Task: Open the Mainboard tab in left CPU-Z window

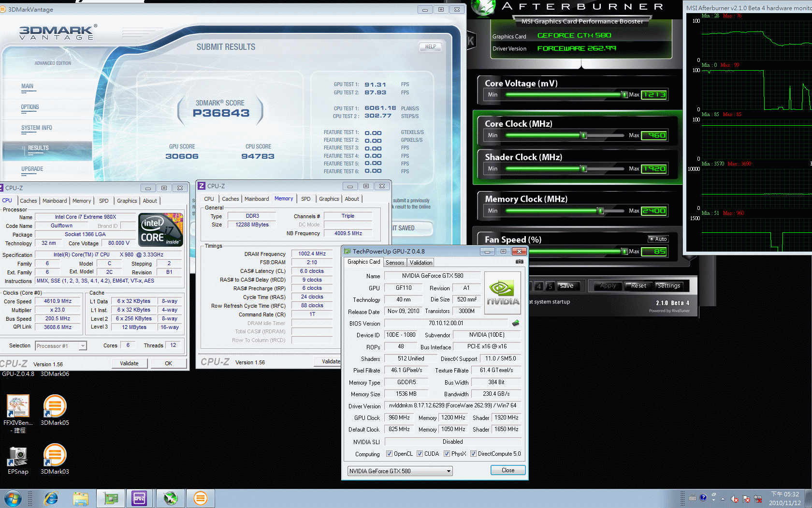Action: coord(55,201)
